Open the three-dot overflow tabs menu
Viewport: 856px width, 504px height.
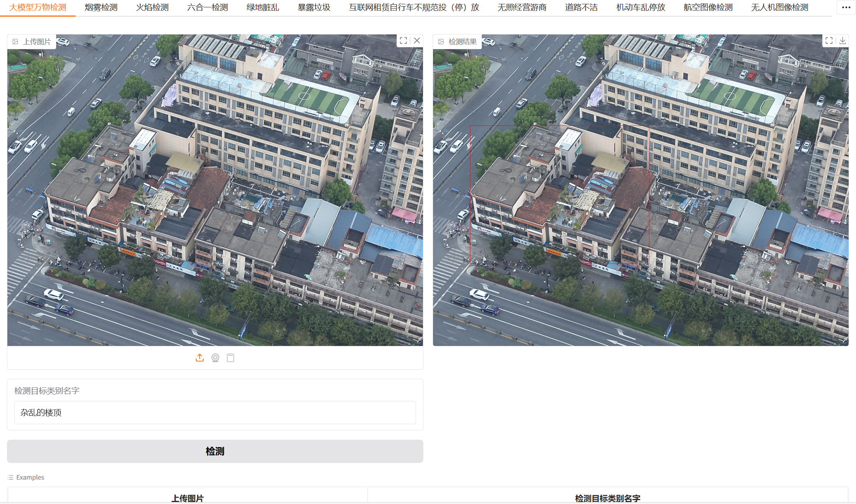846,7
